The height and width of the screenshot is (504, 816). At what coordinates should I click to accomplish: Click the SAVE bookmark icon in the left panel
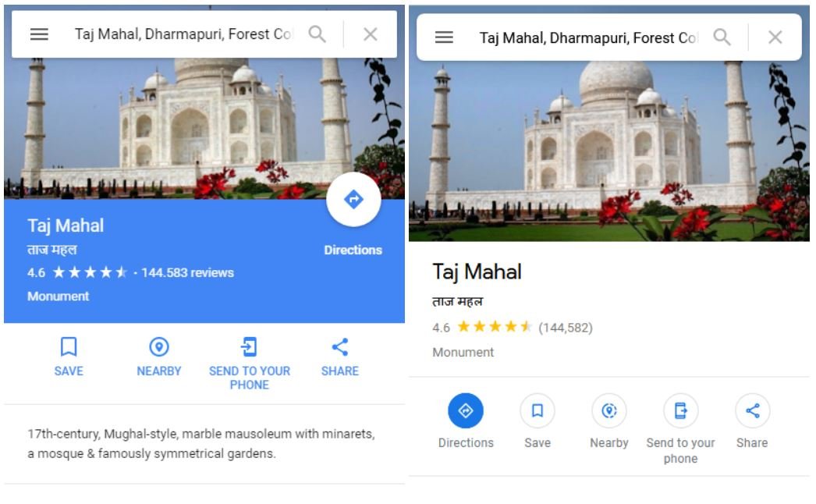69,346
